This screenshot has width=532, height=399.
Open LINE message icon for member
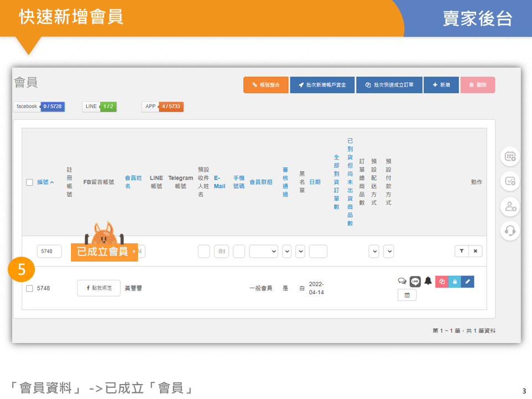tap(415, 282)
